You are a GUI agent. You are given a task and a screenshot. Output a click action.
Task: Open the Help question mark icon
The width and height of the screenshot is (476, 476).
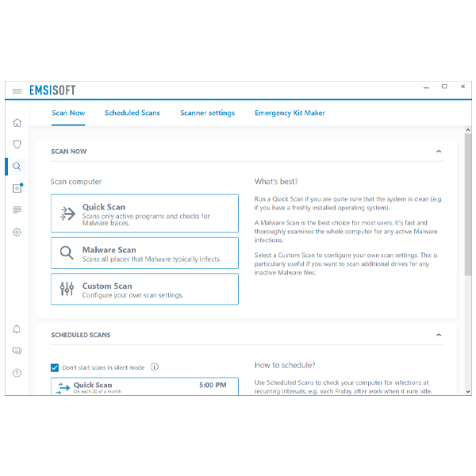[x=17, y=373]
